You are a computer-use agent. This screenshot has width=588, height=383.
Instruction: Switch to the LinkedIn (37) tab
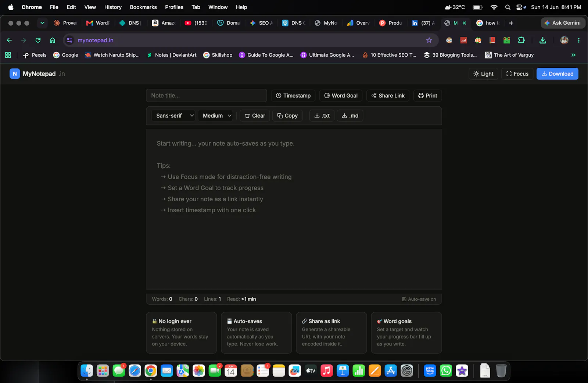coord(423,23)
